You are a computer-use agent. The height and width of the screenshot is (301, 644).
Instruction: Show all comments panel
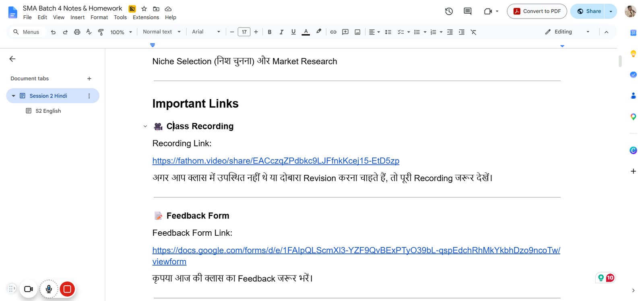coord(467,11)
